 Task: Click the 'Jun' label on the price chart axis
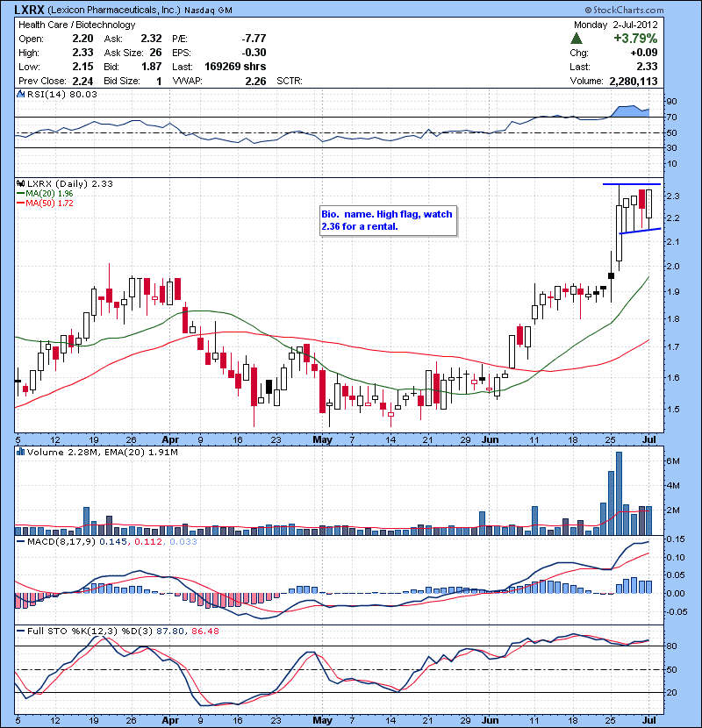pos(491,439)
